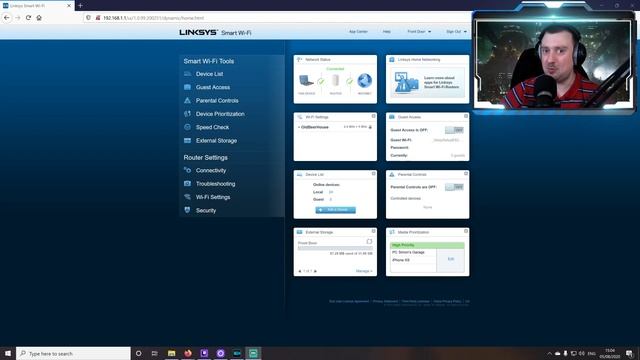Select PC Simon's Garage priority entry
Image resolution: width=640 pixels, height=360 pixels.
408,253
